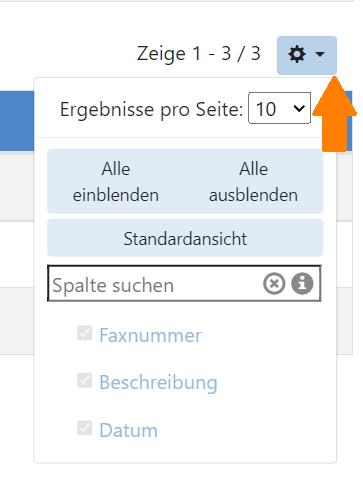The width and height of the screenshot is (363, 499).
Task: Open the gear settings menu
Action: pos(307,55)
